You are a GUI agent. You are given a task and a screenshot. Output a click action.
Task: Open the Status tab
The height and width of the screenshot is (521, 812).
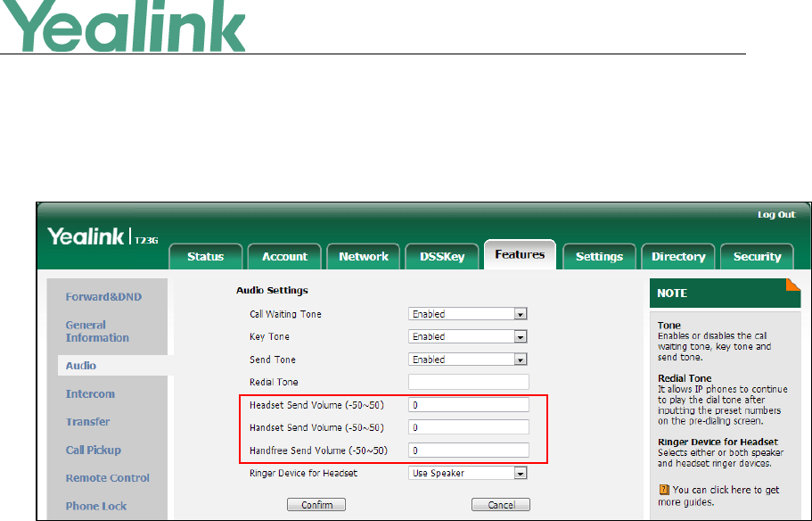click(206, 257)
